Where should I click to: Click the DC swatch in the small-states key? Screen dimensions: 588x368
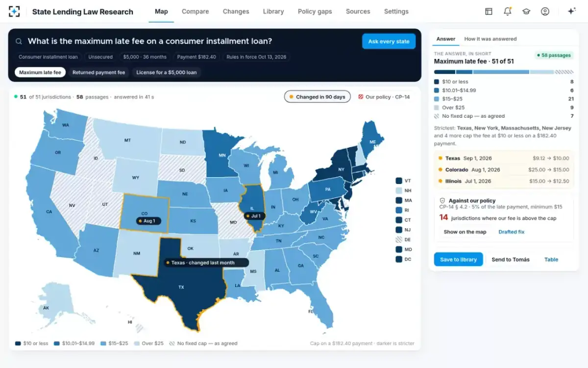(399, 259)
